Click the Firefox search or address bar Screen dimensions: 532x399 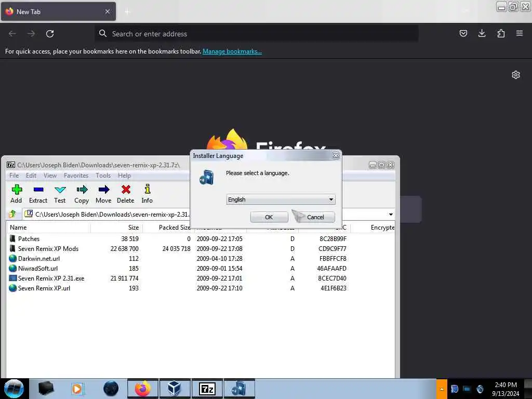click(x=257, y=34)
